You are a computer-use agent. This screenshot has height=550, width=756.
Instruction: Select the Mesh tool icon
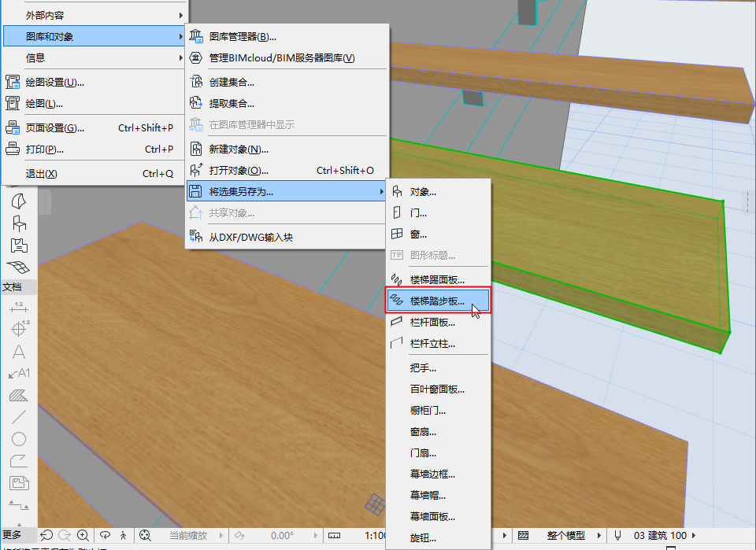(x=18, y=268)
